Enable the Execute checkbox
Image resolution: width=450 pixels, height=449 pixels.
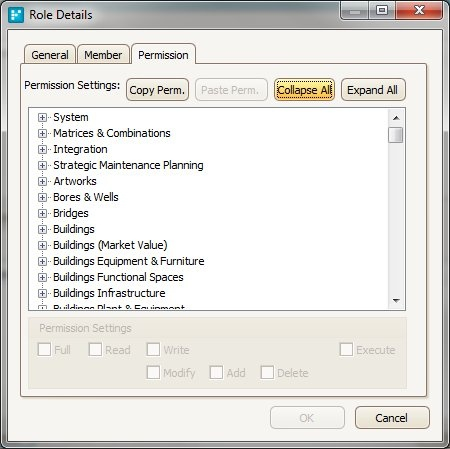[x=346, y=350]
